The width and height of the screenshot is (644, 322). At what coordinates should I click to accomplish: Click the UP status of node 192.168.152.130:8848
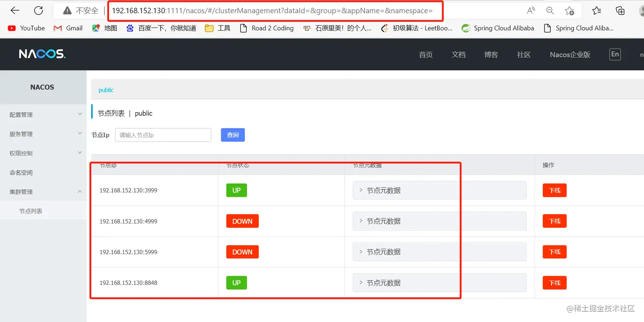[236, 283]
